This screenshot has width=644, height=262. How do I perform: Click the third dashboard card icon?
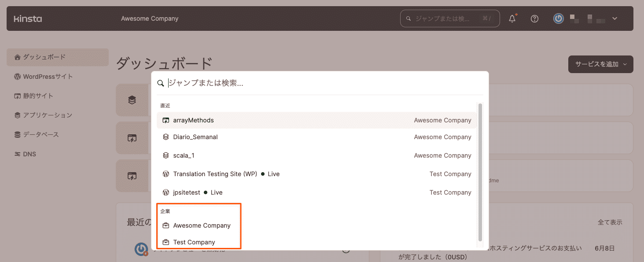pos(132,176)
